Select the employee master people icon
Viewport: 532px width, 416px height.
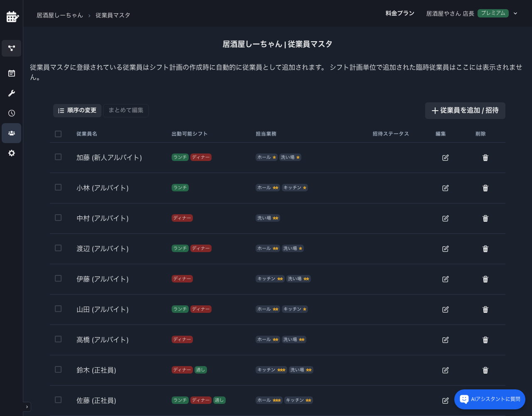pyautogui.click(x=11, y=133)
